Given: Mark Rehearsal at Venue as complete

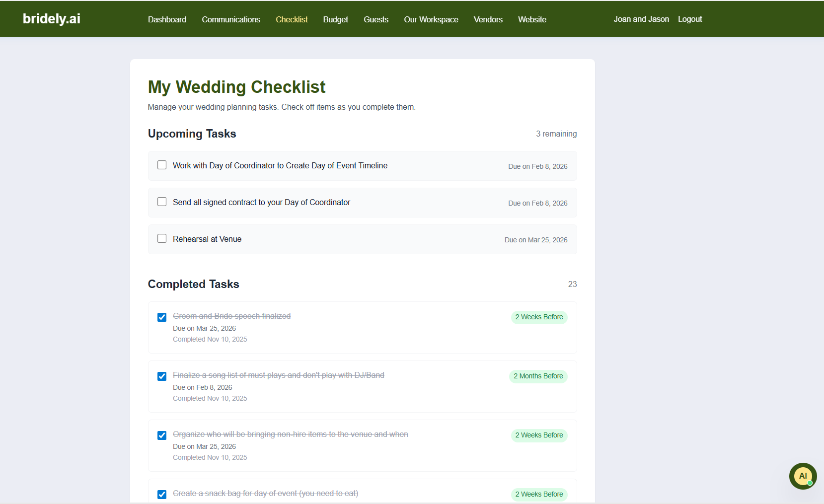Looking at the screenshot, I should [x=162, y=238].
